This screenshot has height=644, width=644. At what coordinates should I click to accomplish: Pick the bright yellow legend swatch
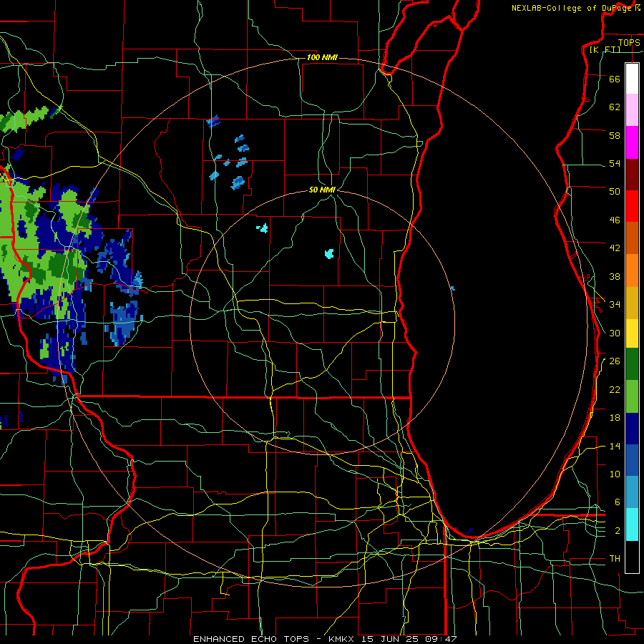point(632,333)
